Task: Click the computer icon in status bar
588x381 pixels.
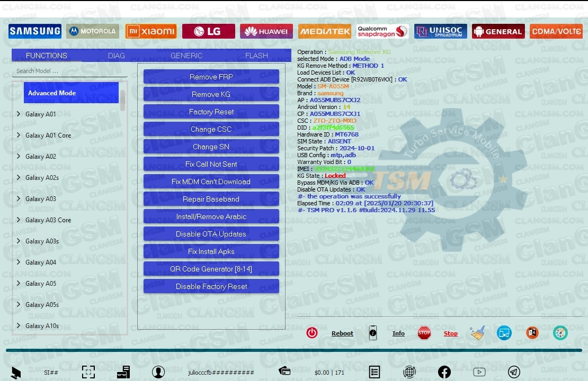Action: point(16,373)
